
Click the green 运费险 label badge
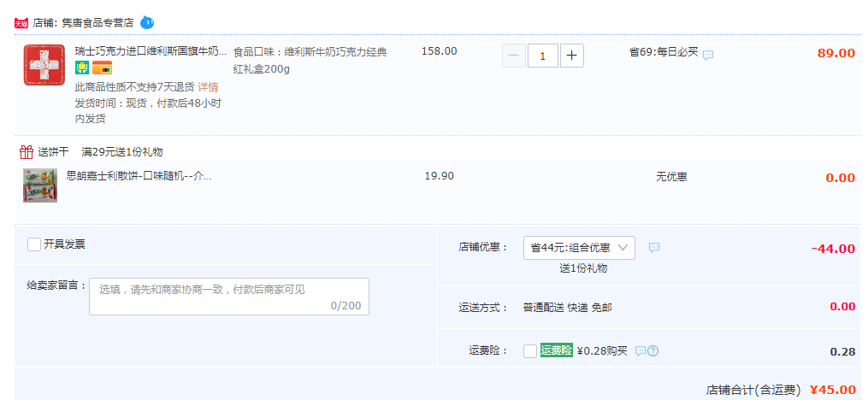[557, 350]
